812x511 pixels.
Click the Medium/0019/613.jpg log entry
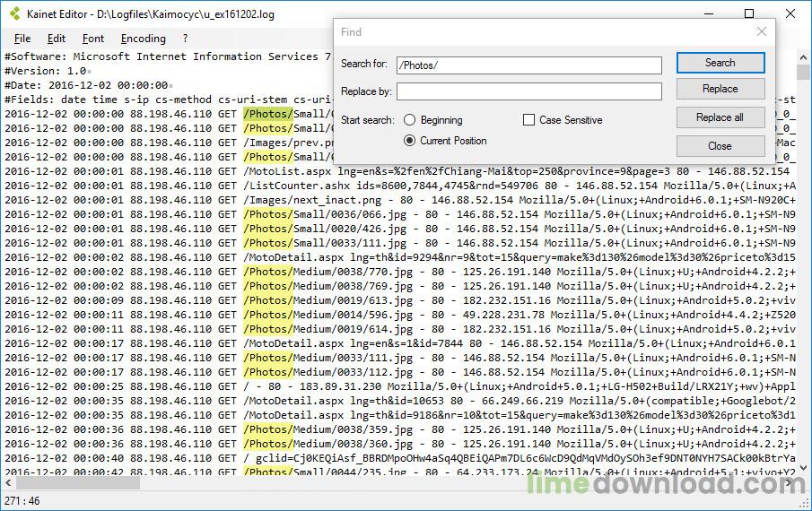click(354, 300)
